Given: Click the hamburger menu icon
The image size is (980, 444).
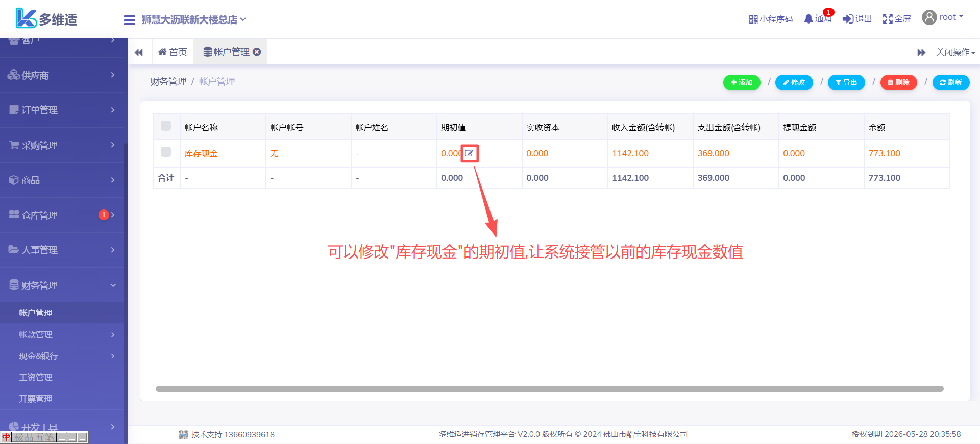Looking at the screenshot, I should [x=129, y=20].
